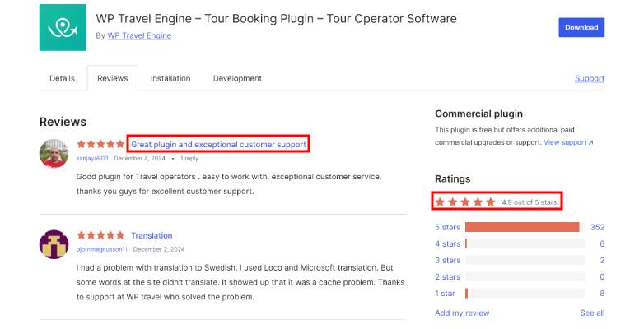Click the WP Travel Engine plugin logo

click(x=63, y=27)
